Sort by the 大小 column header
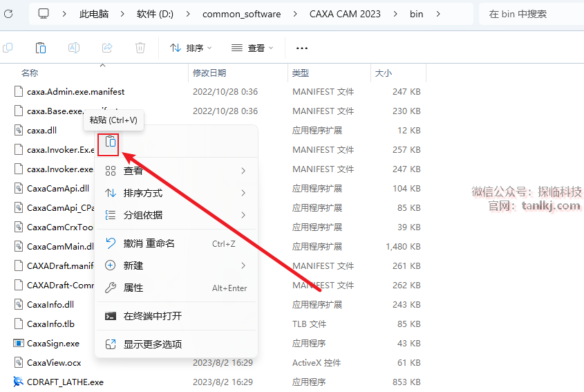This screenshot has width=584, height=392. (384, 73)
